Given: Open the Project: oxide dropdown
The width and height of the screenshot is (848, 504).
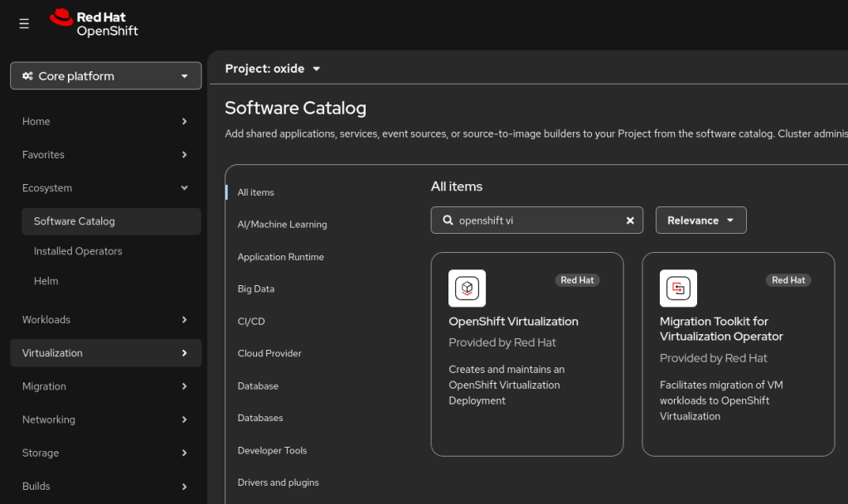Looking at the screenshot, I should [273, 69].
